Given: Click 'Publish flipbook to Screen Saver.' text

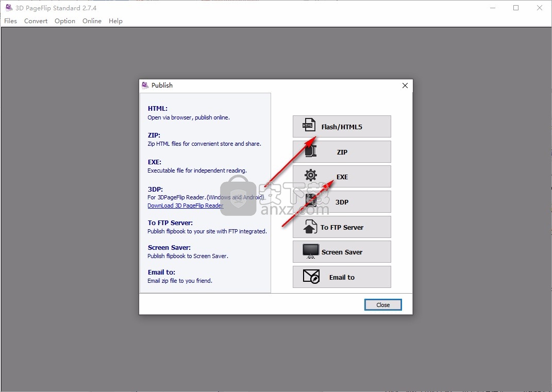Looking at the screenshot, I should [188, 256].
